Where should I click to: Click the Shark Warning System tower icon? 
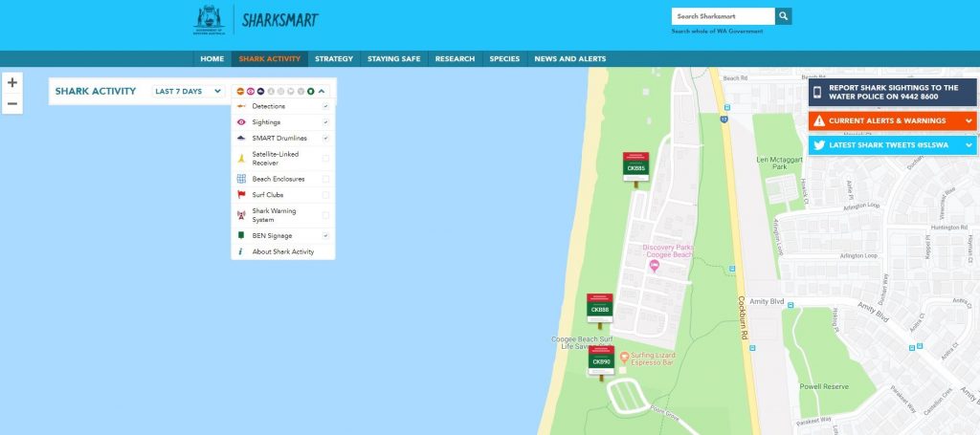(240, 215)
